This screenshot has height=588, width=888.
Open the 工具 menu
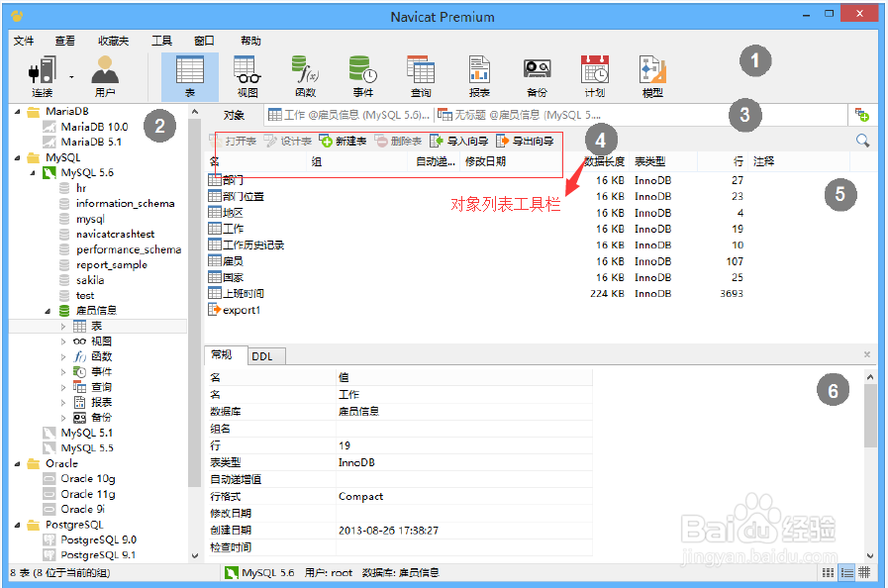pos(160,41)
